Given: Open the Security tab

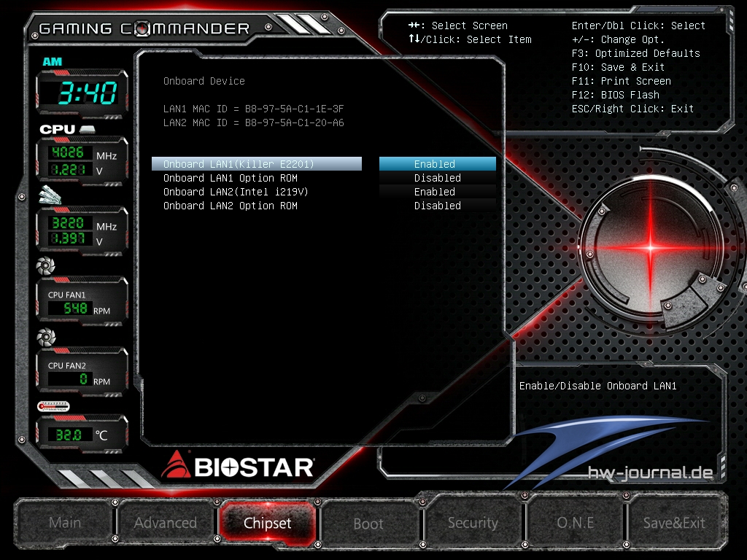Looking at the screenshot, I should 473,523.
